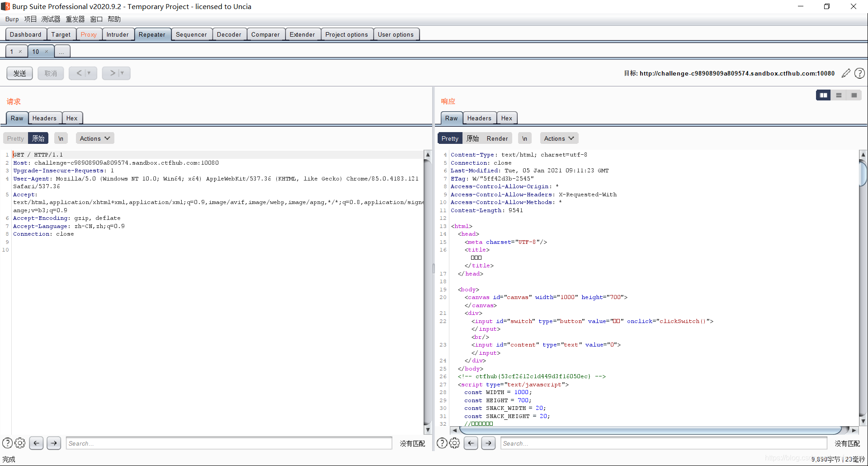Select top-bottom stacked layout icon
The image size is (868, 466).
[839, 95]
